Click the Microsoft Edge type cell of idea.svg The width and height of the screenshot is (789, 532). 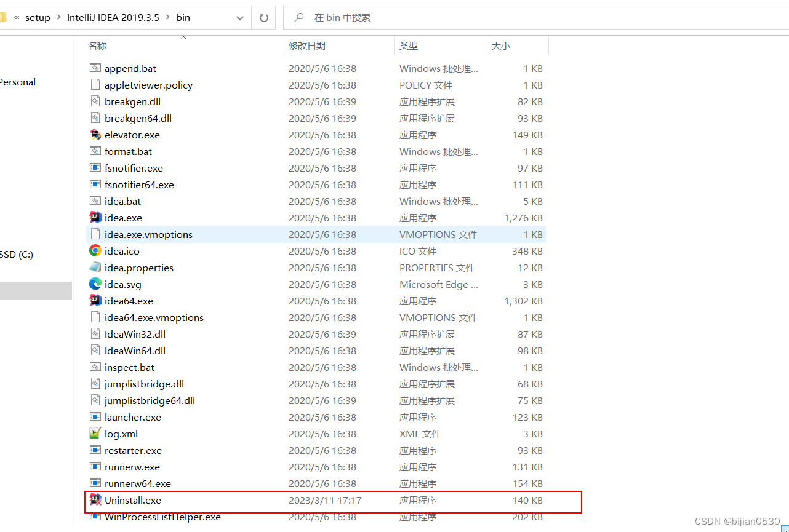coord(439,285)
